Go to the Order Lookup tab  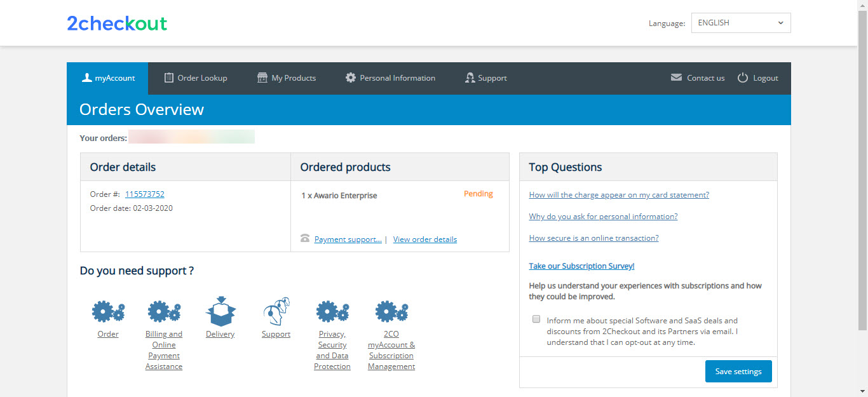pos(195,78)
